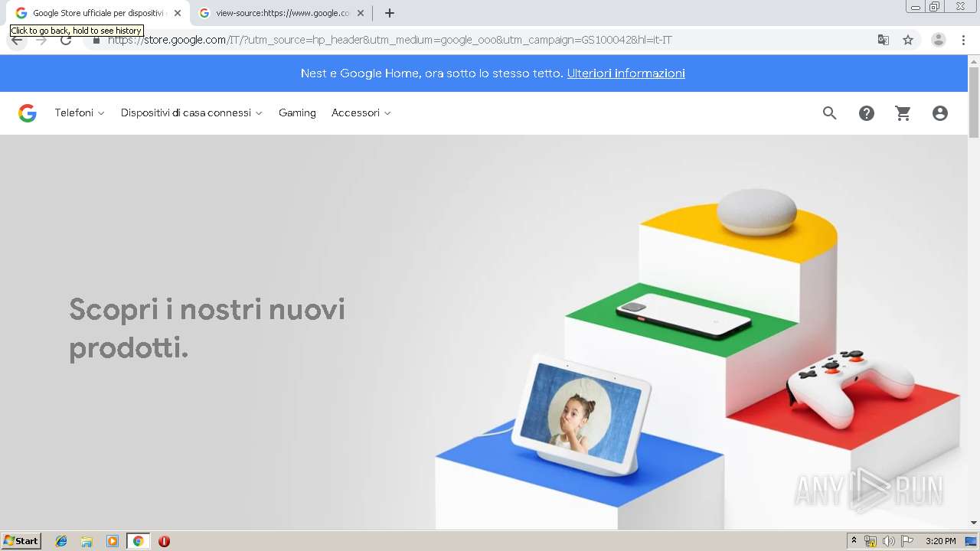Close the view-source tab
This screenshot has height=551, width=980.
coord(361,13)
